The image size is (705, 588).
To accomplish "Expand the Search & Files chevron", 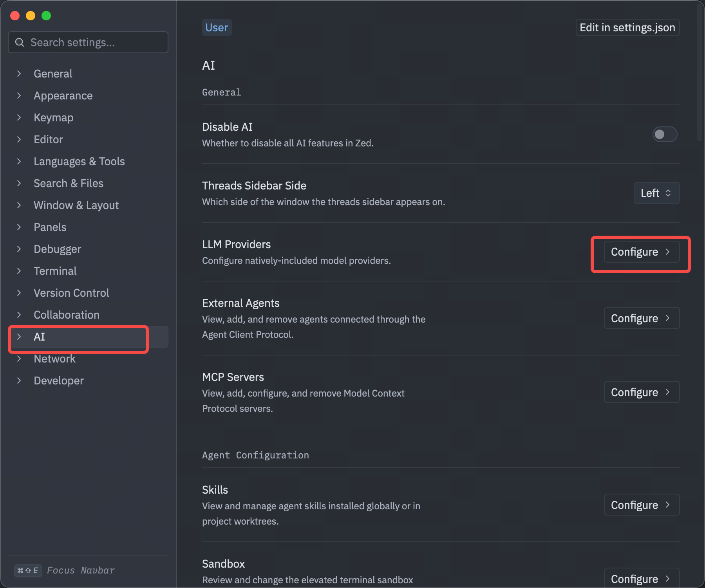I will (x=19, y=183).
